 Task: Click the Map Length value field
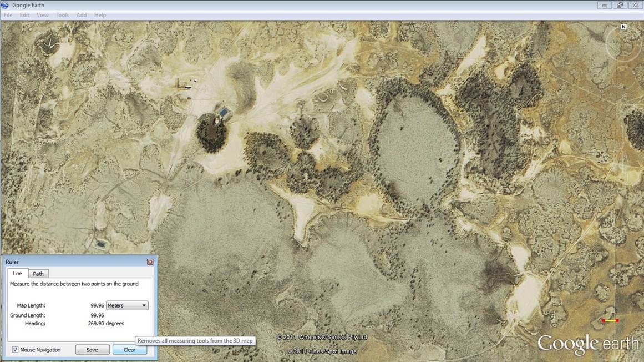tap(98, 305)
